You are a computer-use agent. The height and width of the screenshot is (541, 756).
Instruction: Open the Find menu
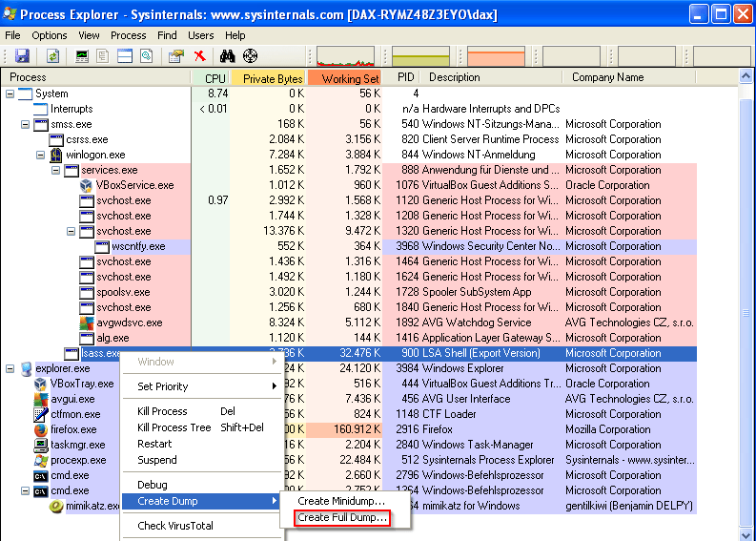click(x=167, y=35)
